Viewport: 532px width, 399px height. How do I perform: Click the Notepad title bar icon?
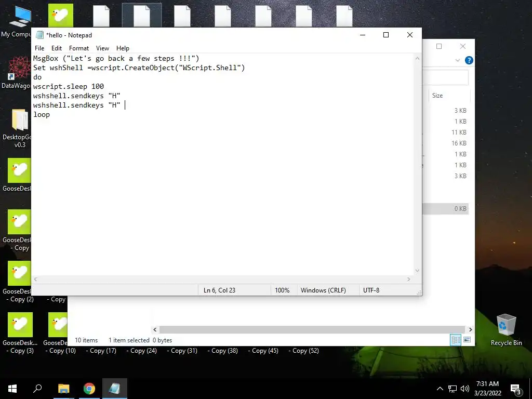pyautogui.click(x=39, y=35)
